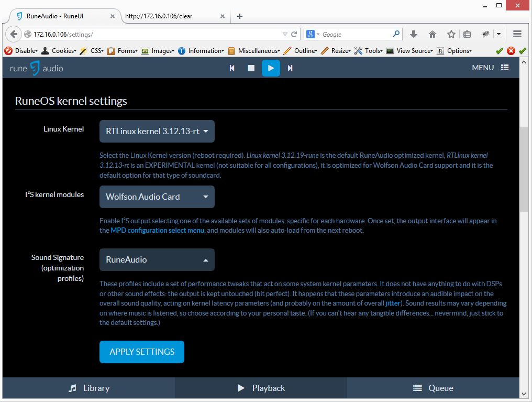Click the page vertical scrollbar thumb

(524, 170)
